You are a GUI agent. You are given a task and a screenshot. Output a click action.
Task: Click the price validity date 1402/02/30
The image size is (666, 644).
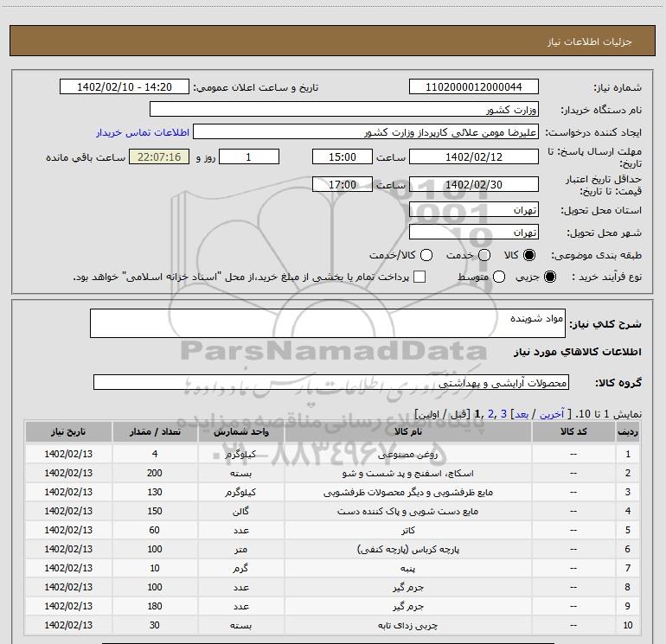click(x=474, y=184)
